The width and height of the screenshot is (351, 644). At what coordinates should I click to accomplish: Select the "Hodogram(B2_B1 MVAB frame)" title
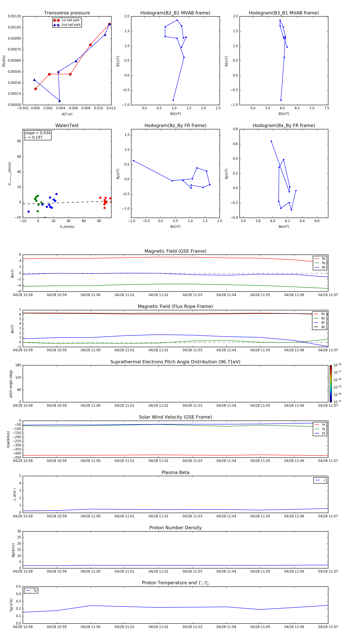[x=175, y=13]
